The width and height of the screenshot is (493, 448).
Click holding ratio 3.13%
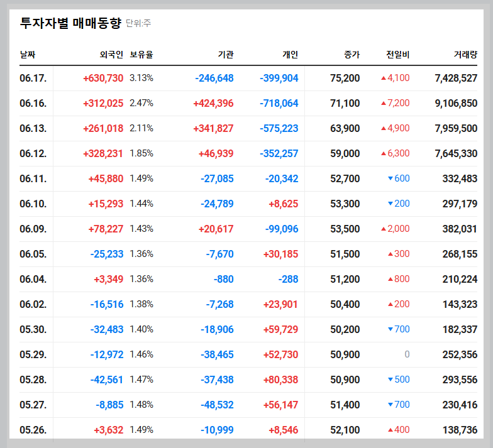(141, 78)
